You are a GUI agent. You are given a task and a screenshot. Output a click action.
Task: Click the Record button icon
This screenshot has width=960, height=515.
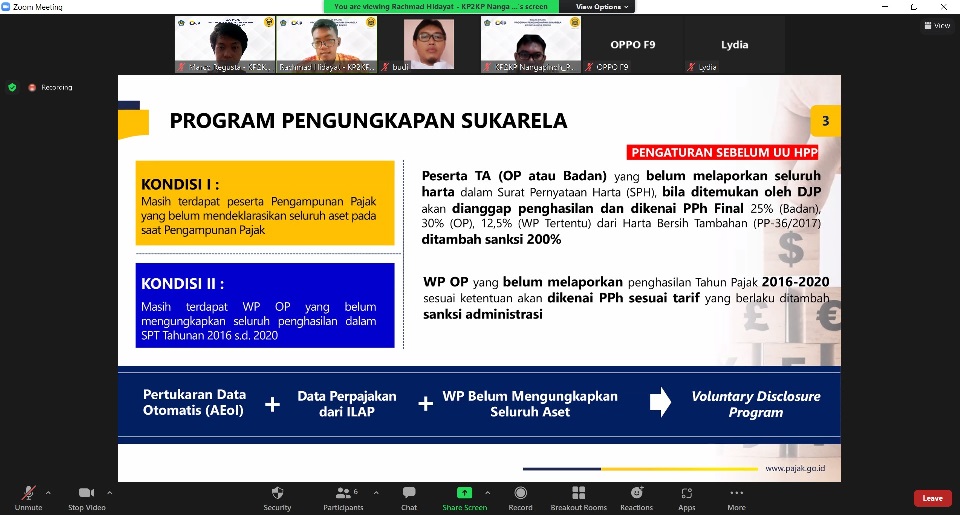(x=520, y=493)
